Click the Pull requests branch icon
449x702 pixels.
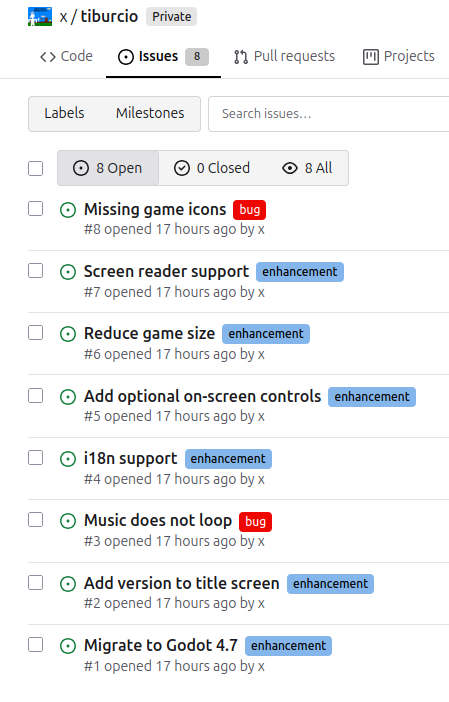(x=241, y=57)
